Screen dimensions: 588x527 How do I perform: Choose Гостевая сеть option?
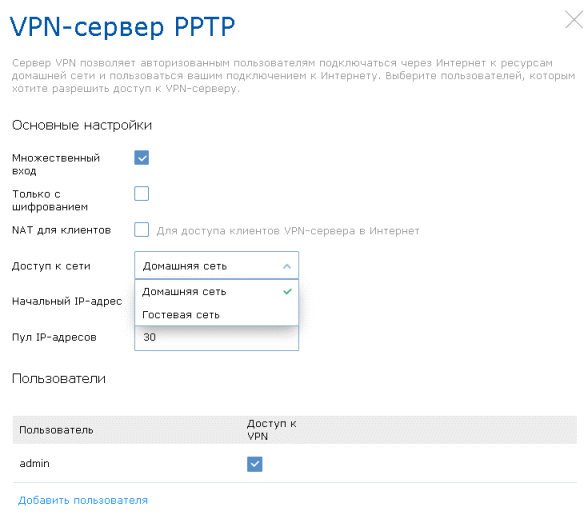click(x=216, y=314)
